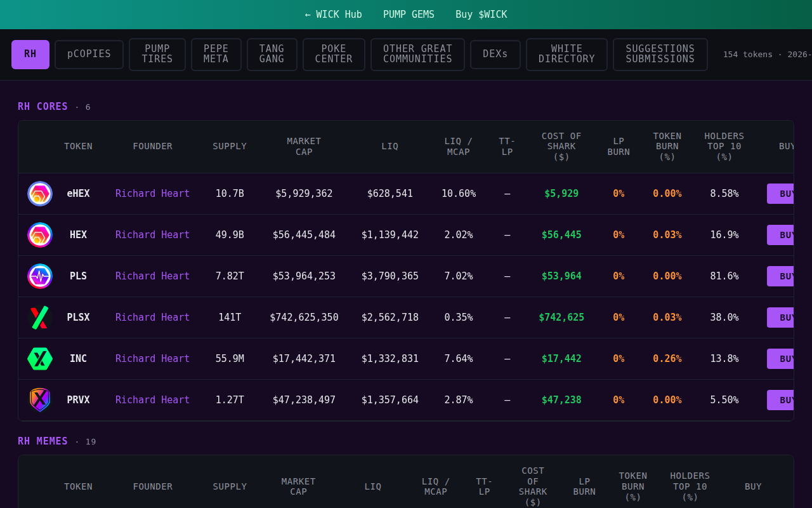This screenshot has height=508, width=812.
Task: Click the LP BURN header in RH CORES
Action: tap(619, 147)
